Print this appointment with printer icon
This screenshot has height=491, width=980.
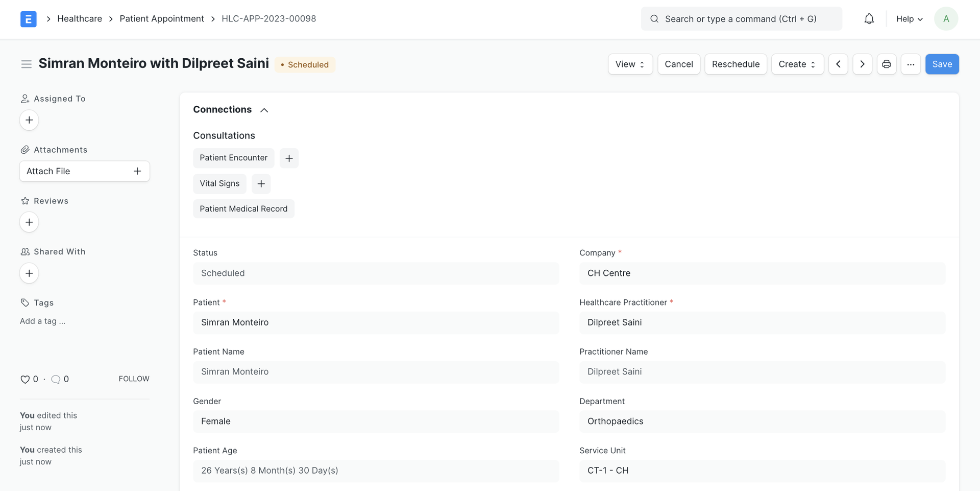tap(887, 64)
